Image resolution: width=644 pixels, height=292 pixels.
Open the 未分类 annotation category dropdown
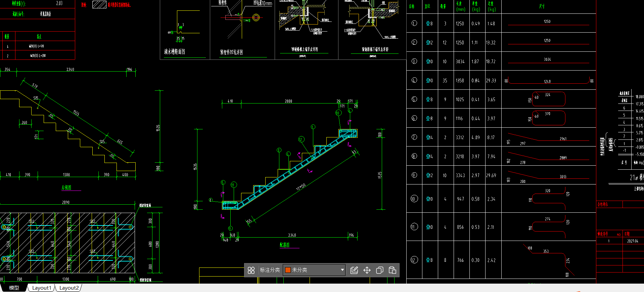314,270
